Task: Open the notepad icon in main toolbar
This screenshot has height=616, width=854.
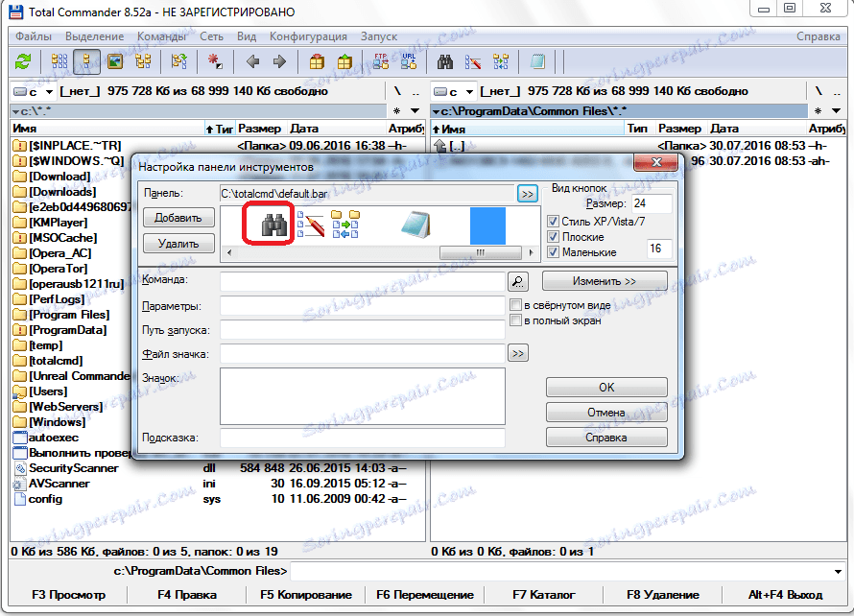Action: (x=537, y=61)
